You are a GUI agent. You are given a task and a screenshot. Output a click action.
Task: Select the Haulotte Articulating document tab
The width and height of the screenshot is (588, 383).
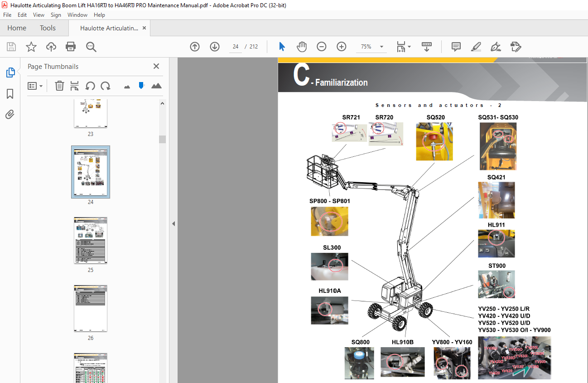click(109, 28)
